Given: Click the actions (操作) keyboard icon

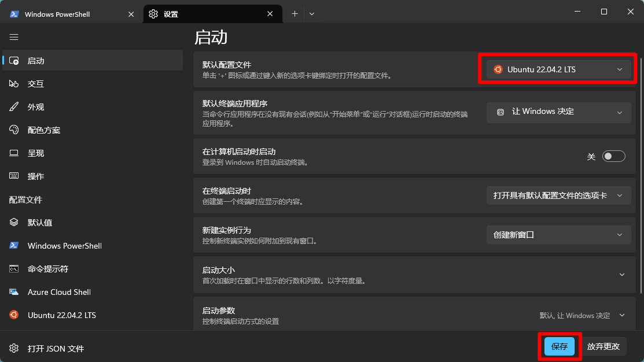Looking at the screenshot, I should [14, 176].
